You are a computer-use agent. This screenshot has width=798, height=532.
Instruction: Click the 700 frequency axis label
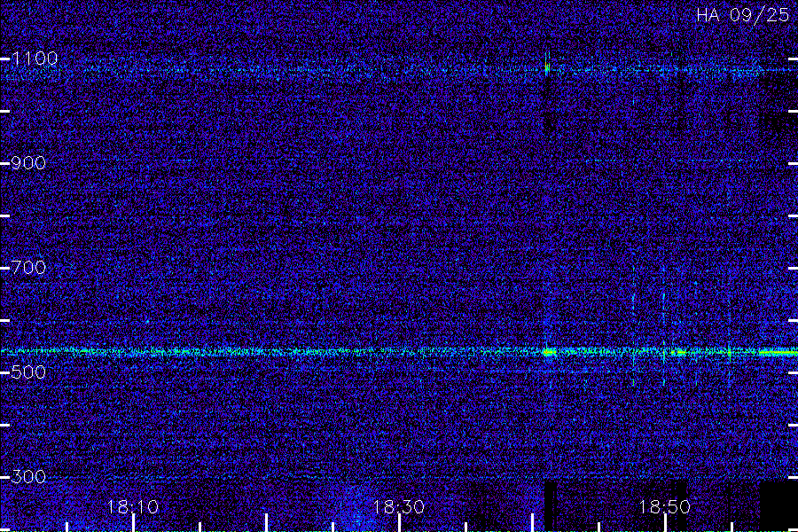pos(28,268)
